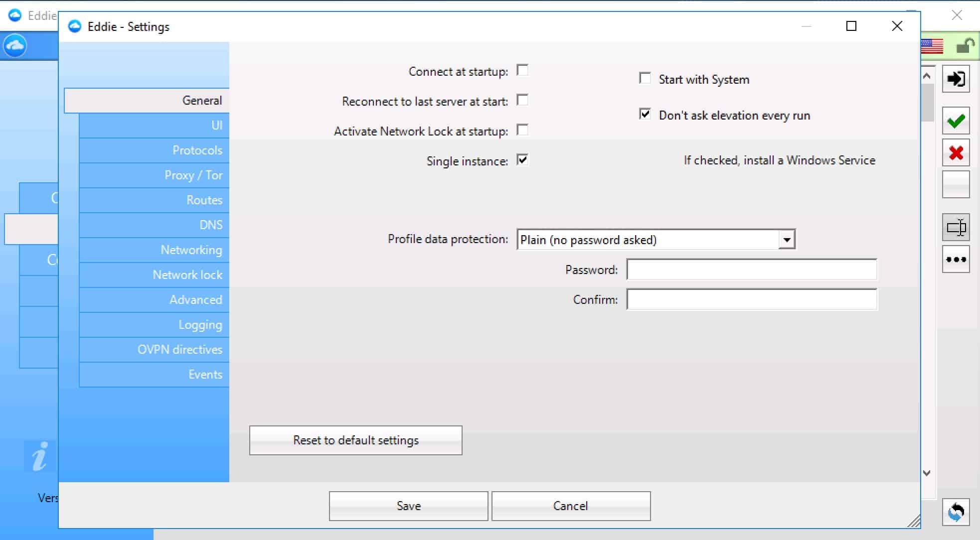Click the open padlock icon in main window

[x=965, y=46]
